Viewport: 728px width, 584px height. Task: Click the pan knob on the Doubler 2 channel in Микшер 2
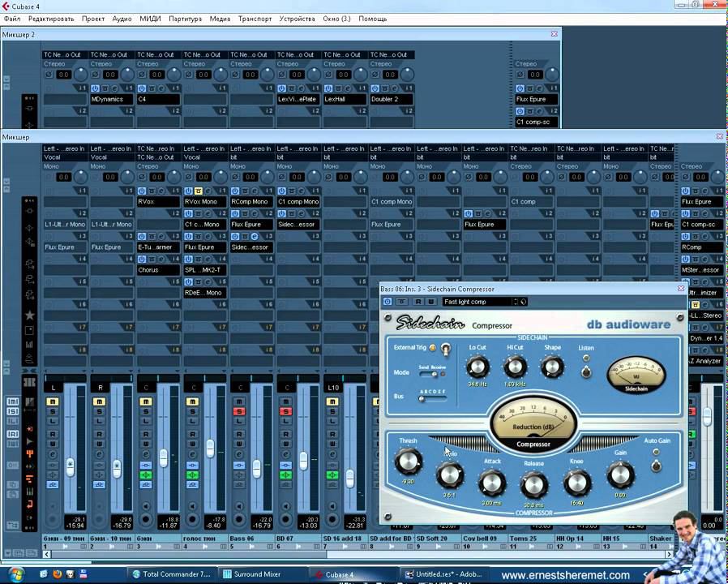pyautogui.click(x=407, y=75)
